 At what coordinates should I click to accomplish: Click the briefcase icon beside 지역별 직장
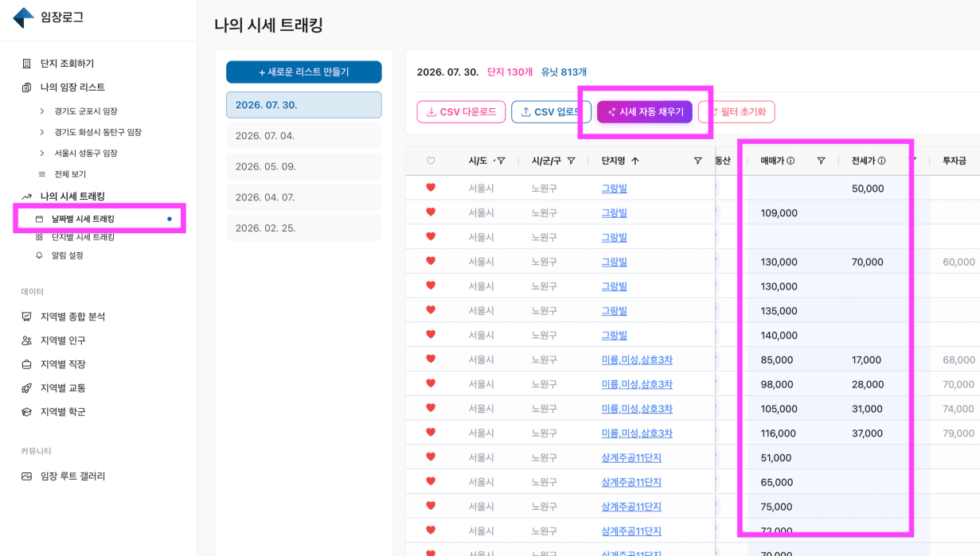tap(26, 364)
